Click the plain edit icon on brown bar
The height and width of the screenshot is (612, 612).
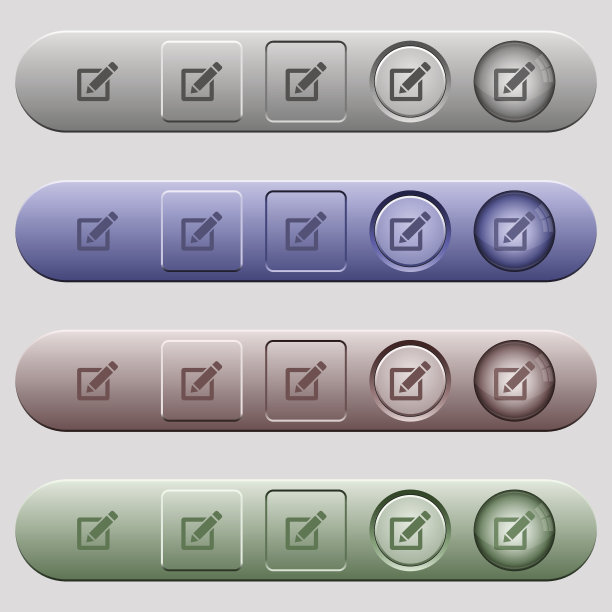click(x=97, y=381)
